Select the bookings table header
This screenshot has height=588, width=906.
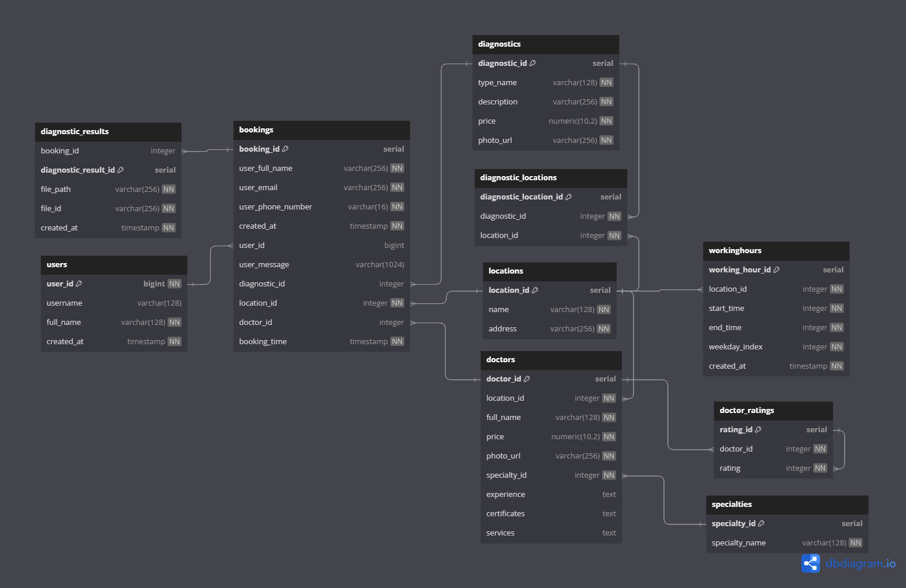pyautogui.click(x=321, y=130)
